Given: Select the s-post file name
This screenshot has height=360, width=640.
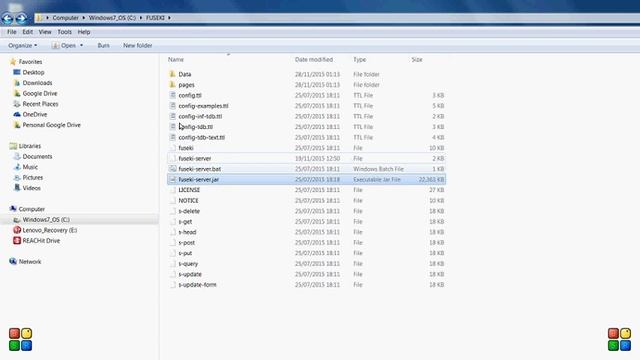Looking at the screenshot, I should pos(187,243).
